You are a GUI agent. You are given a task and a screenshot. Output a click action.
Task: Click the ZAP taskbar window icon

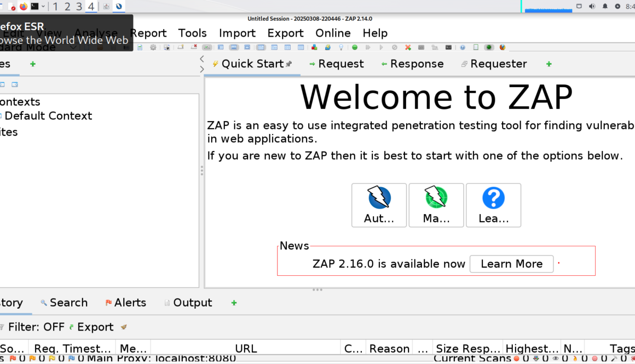(119, 6)
